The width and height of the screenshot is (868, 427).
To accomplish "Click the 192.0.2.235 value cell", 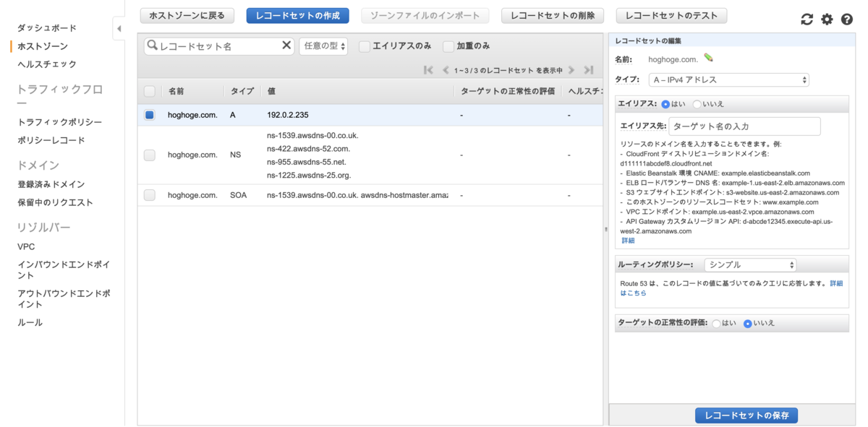I will pyautogui.click(x=288, y=115).
